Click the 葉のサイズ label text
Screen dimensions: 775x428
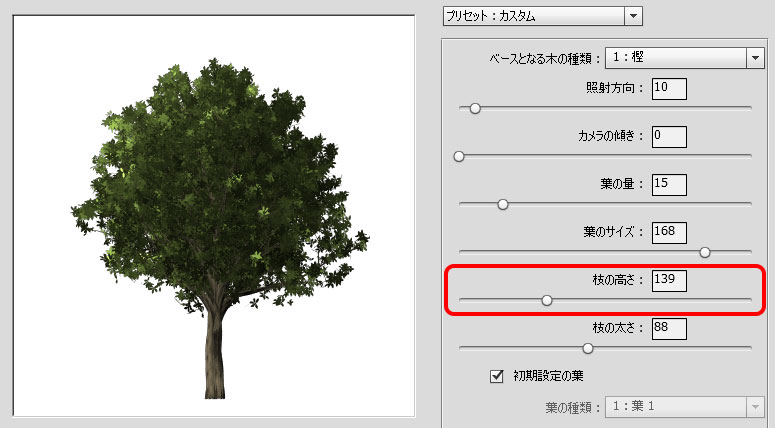coord(613,232)
